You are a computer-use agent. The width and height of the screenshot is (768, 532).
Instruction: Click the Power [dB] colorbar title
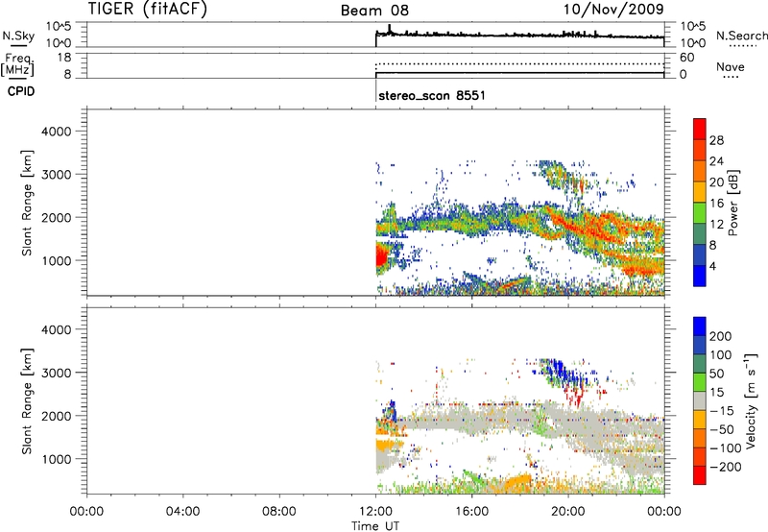coord(733,203)
